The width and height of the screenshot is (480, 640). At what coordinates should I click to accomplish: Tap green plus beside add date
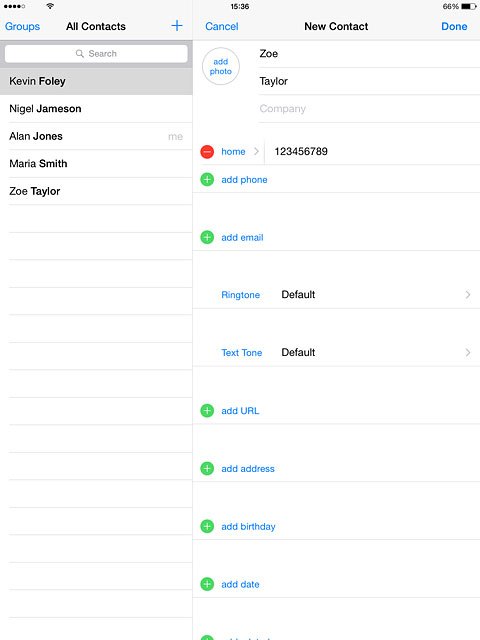[207, 584]
